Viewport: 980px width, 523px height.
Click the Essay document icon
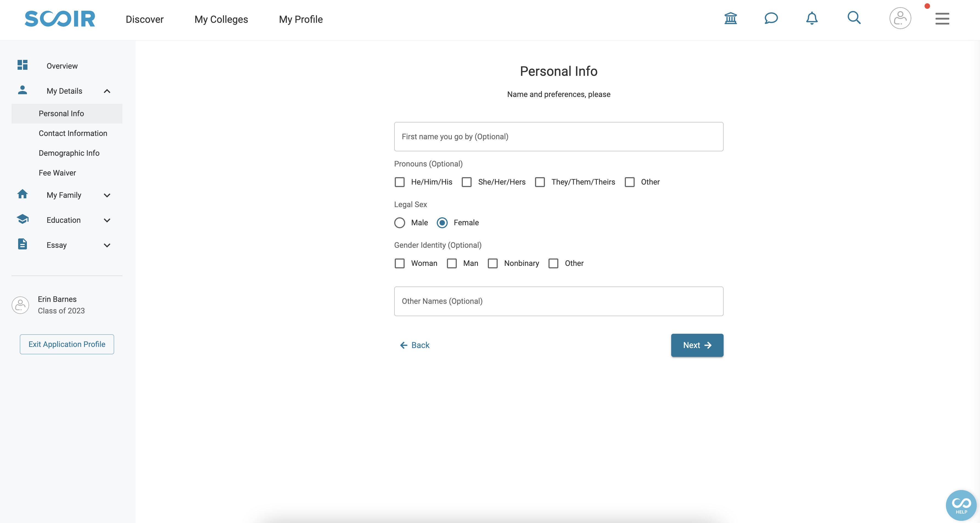click(23, 244)
